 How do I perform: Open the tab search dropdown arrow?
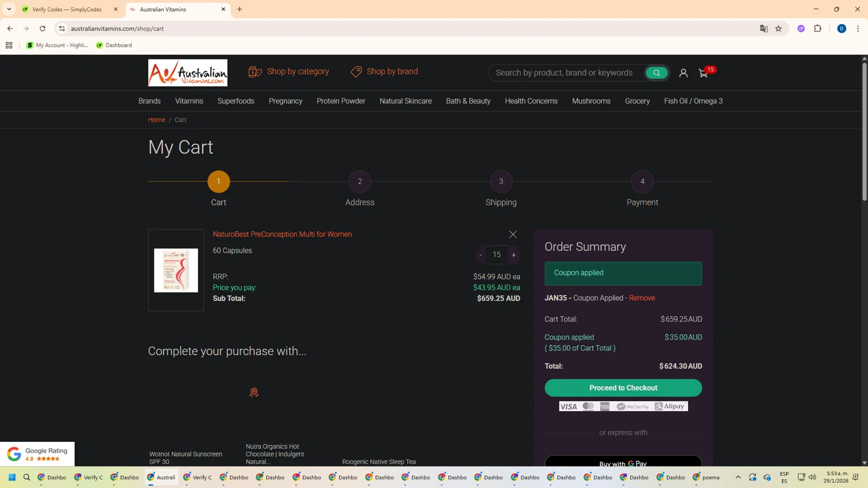click(9, 9)
